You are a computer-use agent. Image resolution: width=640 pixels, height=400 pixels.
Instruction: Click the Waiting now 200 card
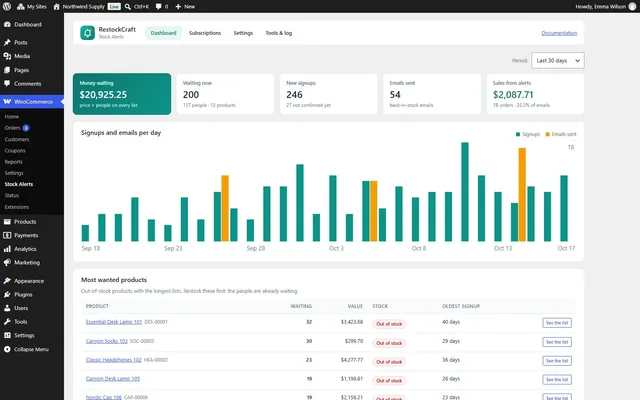coord(225,94)
